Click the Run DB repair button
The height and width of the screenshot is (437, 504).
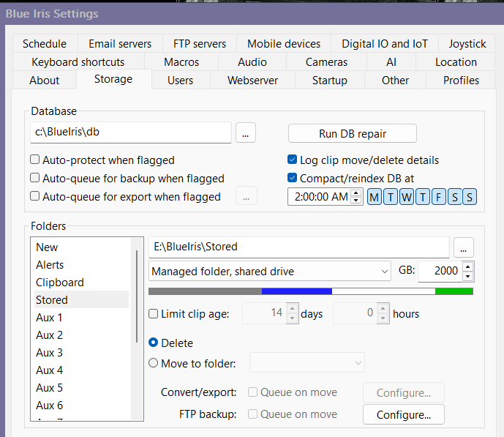click(352, 133)
